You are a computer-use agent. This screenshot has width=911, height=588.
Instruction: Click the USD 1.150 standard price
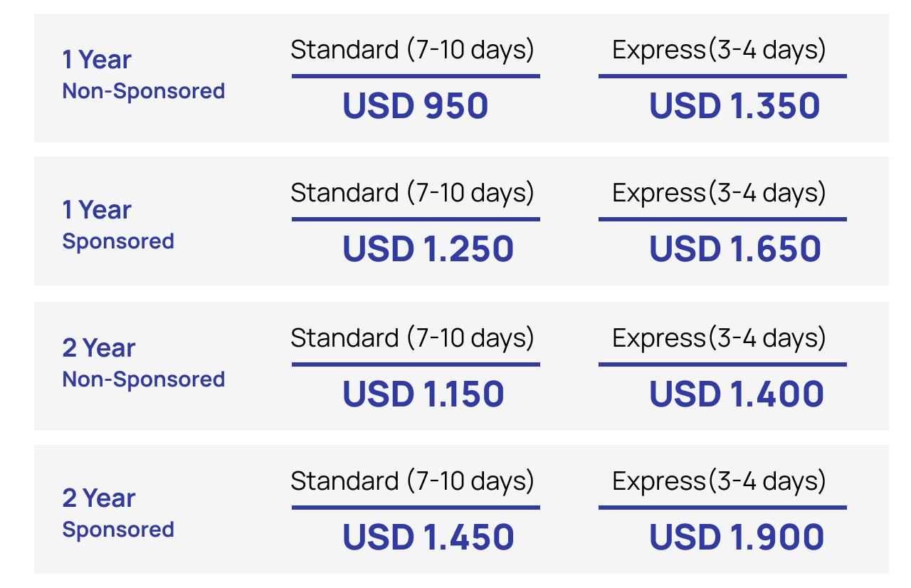[423, 394]
